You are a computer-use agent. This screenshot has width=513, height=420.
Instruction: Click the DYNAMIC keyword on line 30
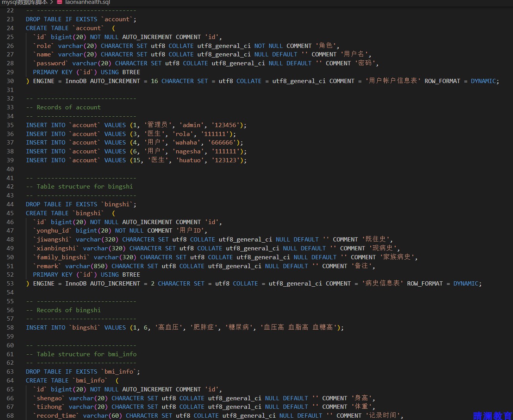tap(483, 81)
